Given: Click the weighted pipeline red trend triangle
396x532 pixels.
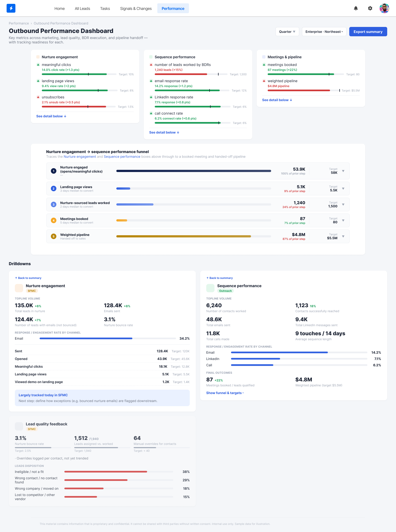Looking at the screenshot, I should 264,81.
